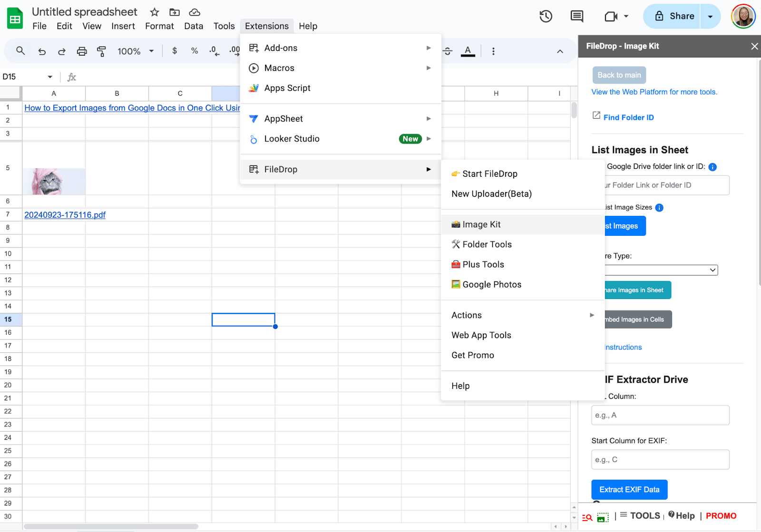761x532 pixels.
Task: Close the FileDrop Image Kit sidebar
Action: point(754,46)
